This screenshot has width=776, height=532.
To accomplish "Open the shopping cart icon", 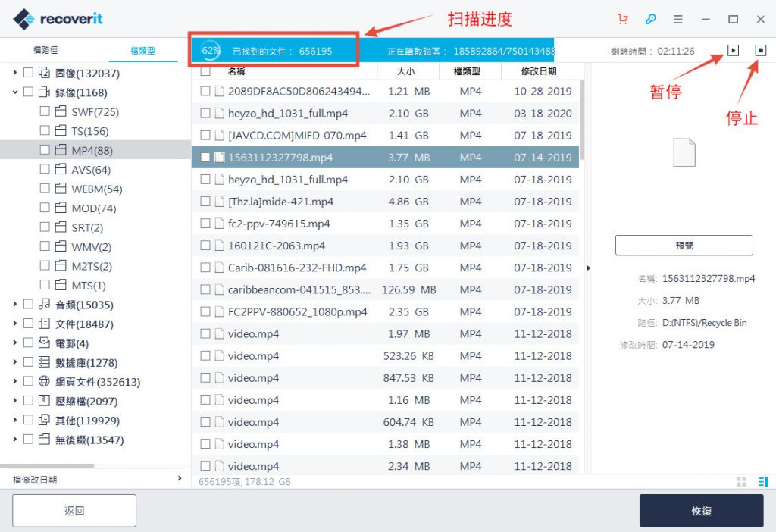I will point(623,19).
